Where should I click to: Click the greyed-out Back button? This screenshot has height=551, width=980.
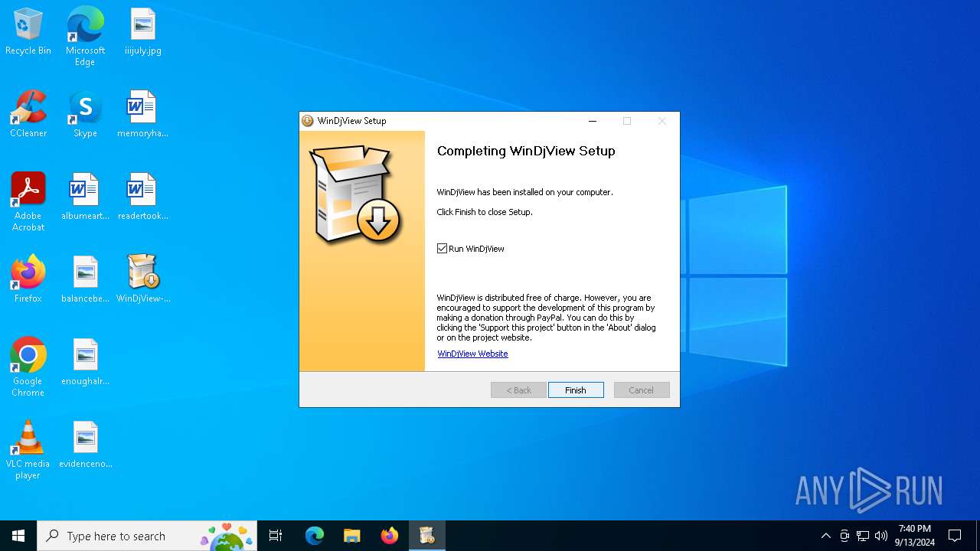coord(518,390)
